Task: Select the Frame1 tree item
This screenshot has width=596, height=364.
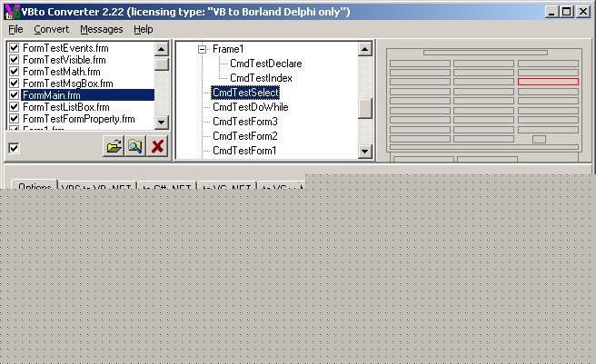Action: coord(228,49)
